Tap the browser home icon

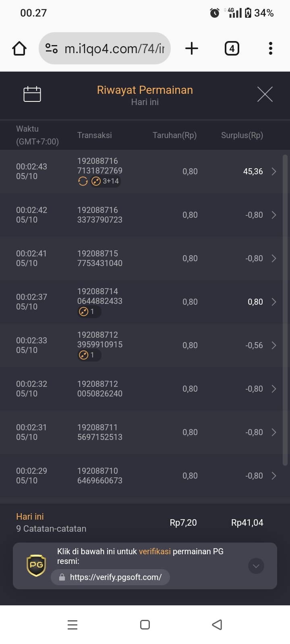pos(19,48)
